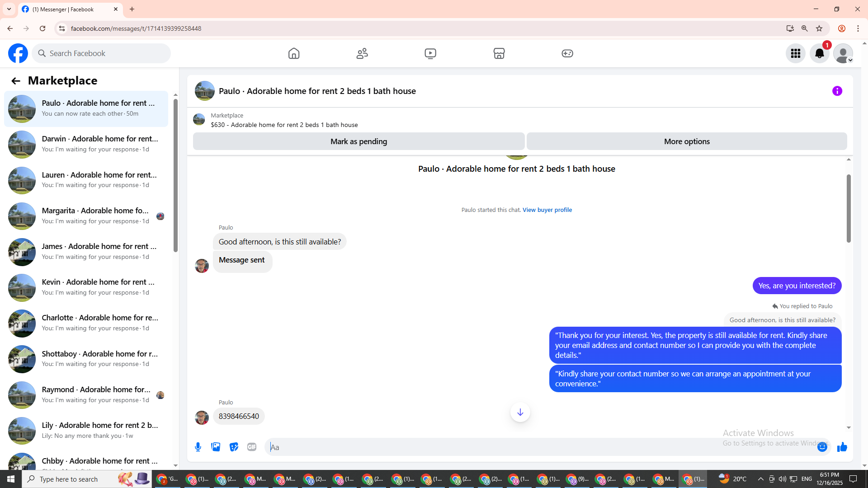Viewport: 868px width, 488px height.
Task: Open Shottaboy's conversation in the chat list
Action: [x=86, y=359]
